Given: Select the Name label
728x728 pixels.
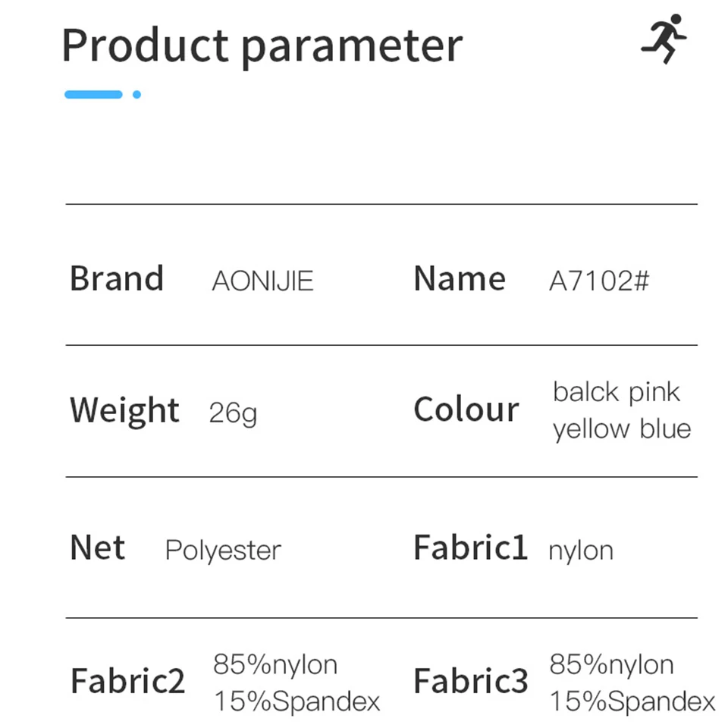Looking at the screenshot, I should pyautogui.click(x=460, y=279).
